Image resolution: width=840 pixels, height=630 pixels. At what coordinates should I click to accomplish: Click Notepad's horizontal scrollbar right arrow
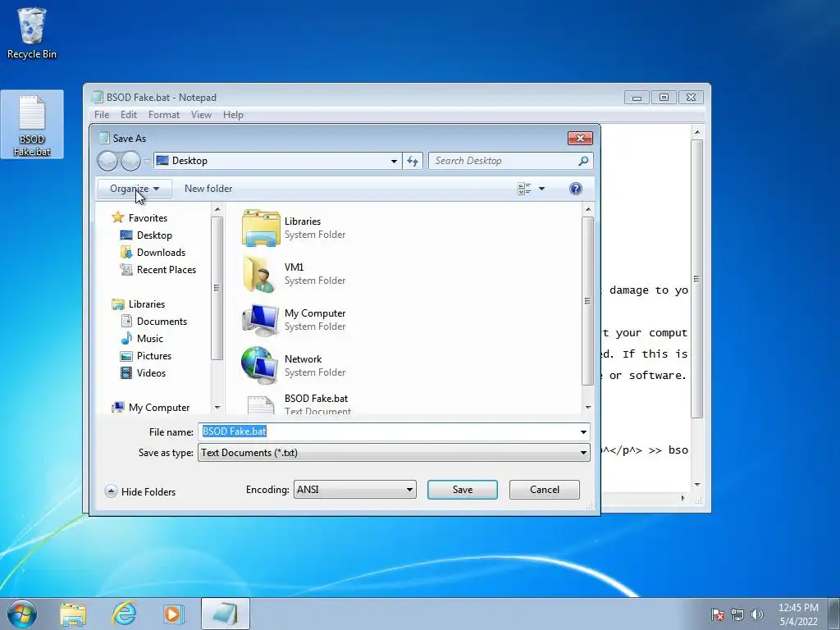click(x=682, y=498)
